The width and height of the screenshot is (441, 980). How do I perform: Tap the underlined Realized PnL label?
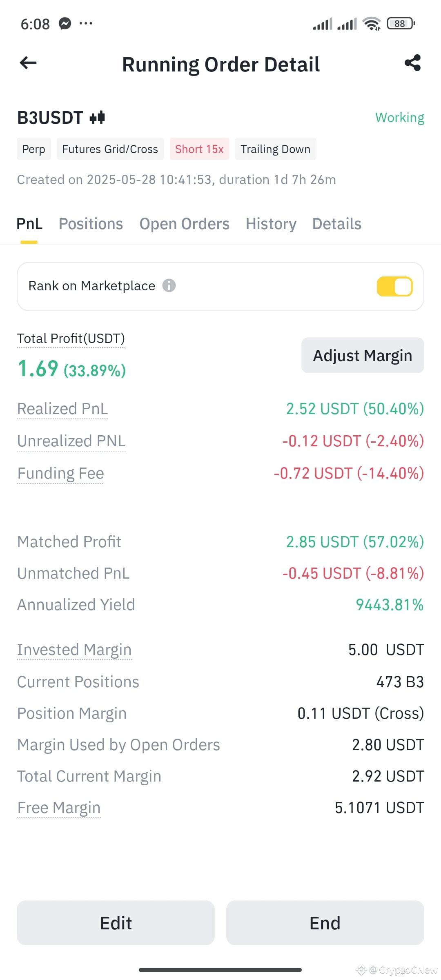pyautogui.click(x=62, y=409)
